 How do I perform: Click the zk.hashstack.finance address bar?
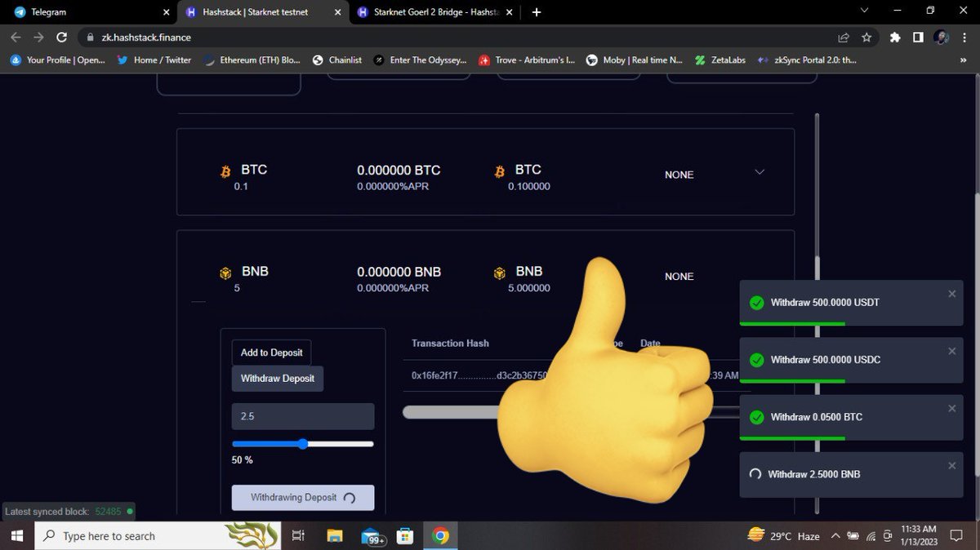pyautogui.click(x=457, y=38)
